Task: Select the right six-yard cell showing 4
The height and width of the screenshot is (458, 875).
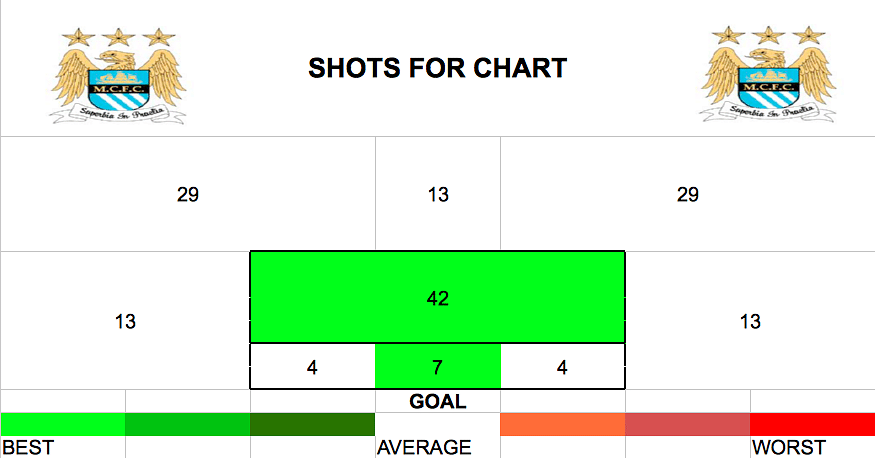Action: coord(562,366)
